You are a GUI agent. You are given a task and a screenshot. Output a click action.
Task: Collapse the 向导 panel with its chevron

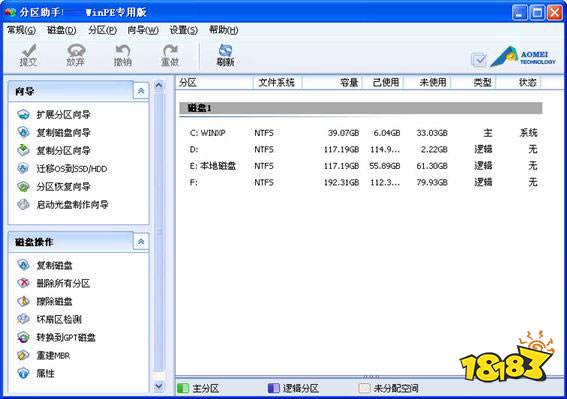point(141,91)
